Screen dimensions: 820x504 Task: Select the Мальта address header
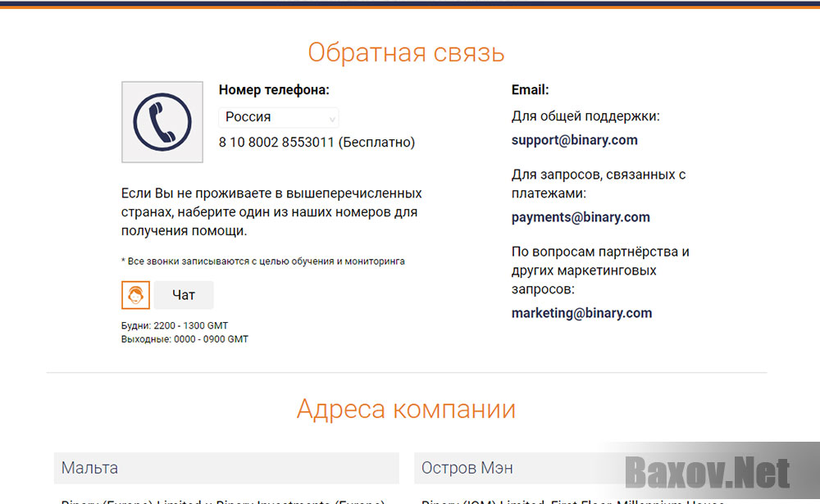226,468
